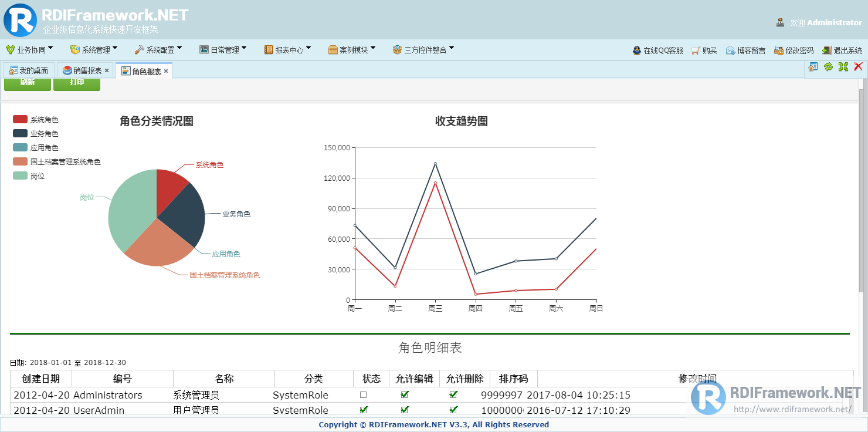Open the 业务协同 dropdown menu

coord(29,50)
